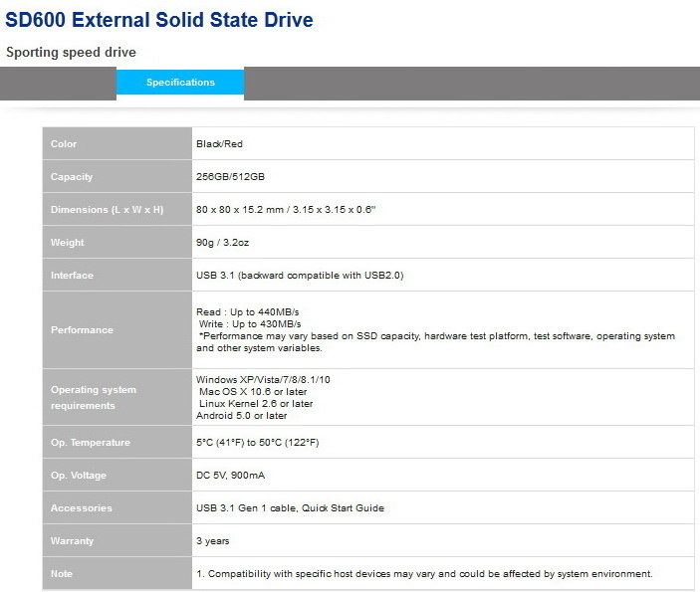The height and width of the screenshot is (592, 700).
Task: Select the Note row label
Action: (62, 574)
